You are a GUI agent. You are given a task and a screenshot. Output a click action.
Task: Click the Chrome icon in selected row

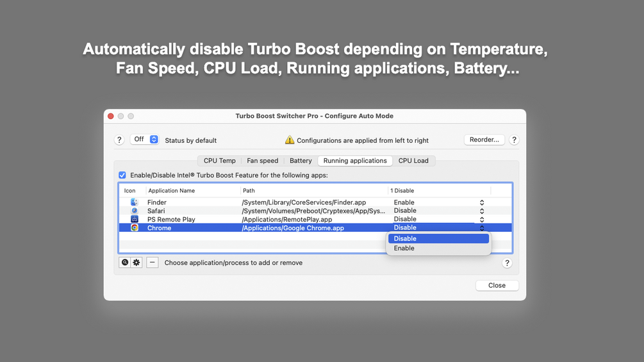click(x=135, y=227)
